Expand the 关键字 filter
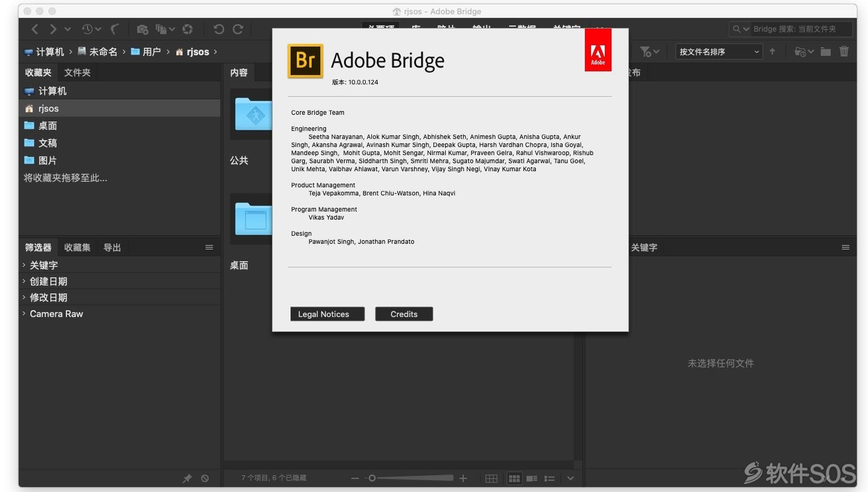 24,265
